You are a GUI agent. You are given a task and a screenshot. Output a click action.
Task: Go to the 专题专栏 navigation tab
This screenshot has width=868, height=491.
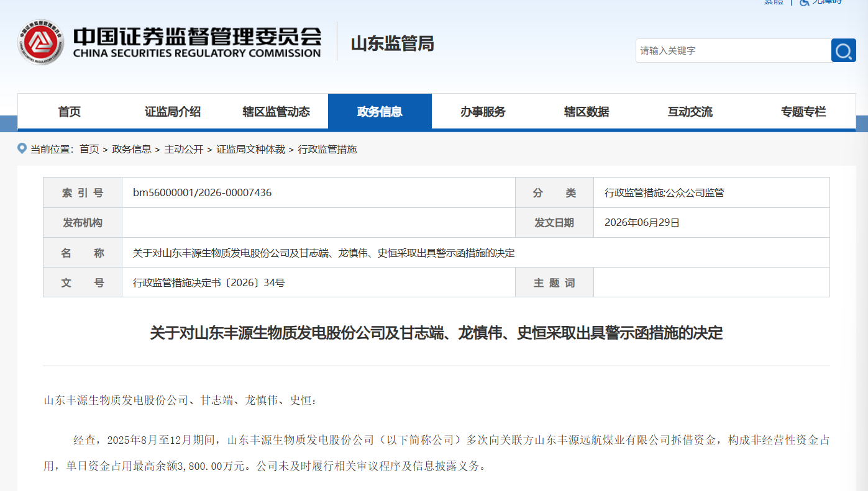click(803, 112)
